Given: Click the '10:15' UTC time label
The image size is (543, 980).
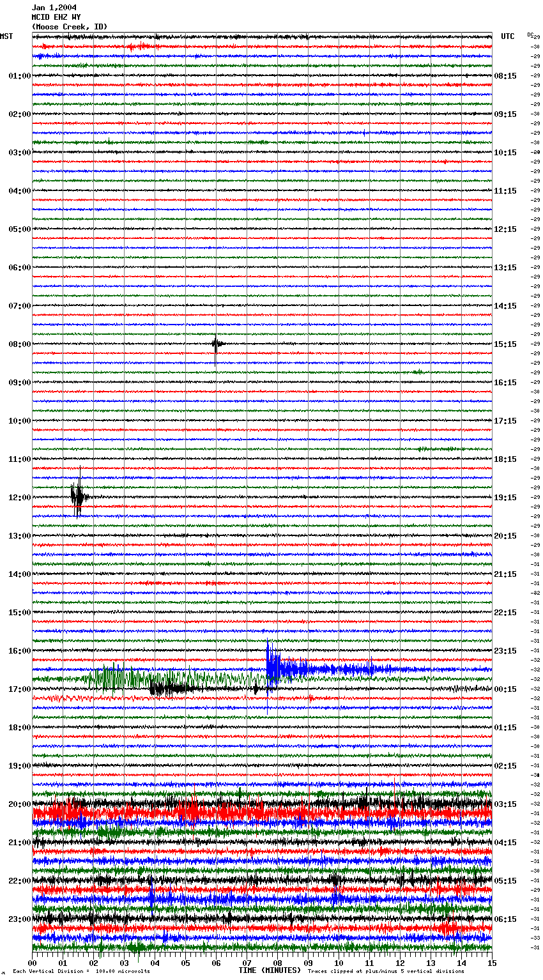Looking at the screenshot, I should click(x=505, y=153).
